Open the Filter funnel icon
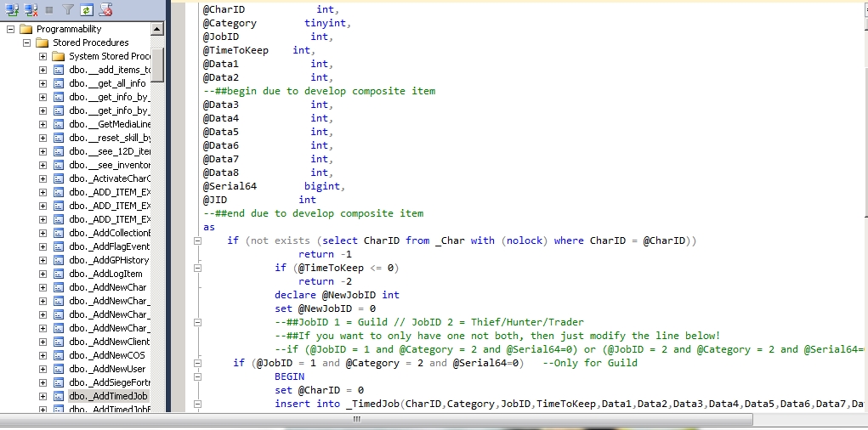The image size is (868, 430). point(67,9)
